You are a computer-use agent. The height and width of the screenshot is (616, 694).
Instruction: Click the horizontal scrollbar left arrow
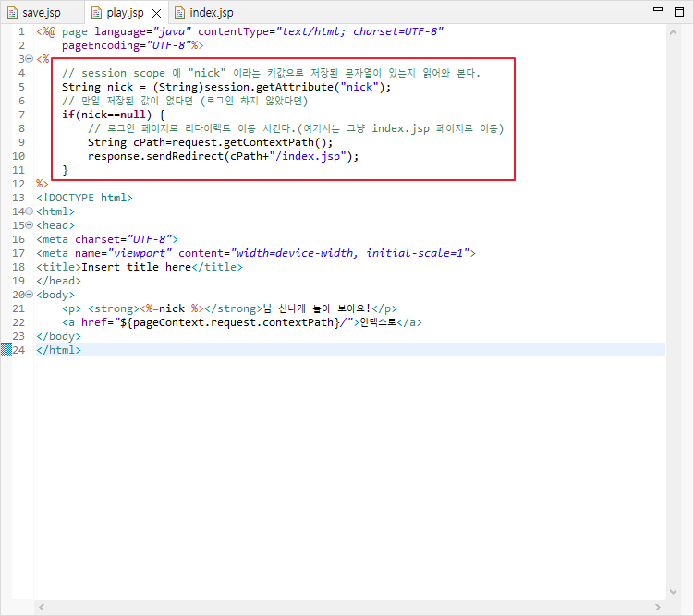click(42, 607)
